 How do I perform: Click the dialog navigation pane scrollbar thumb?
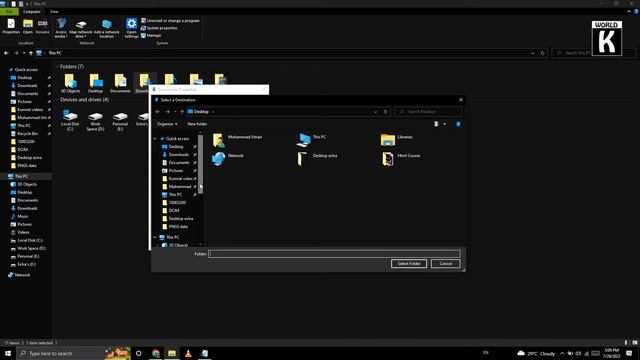(x=200, y=165)
